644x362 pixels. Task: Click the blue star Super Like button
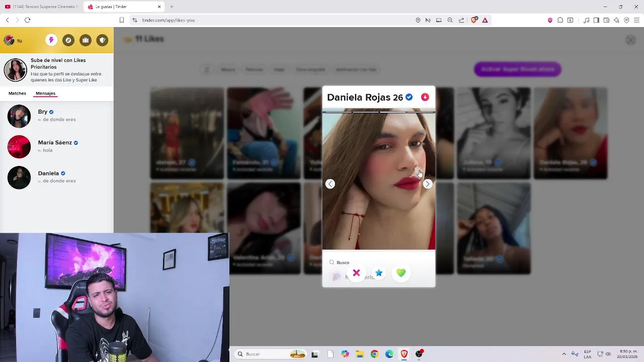coord(379,273)
